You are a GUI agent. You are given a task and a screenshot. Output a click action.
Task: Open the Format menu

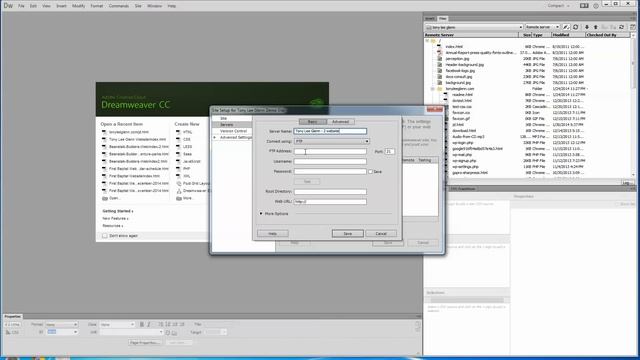click(97, 6)
